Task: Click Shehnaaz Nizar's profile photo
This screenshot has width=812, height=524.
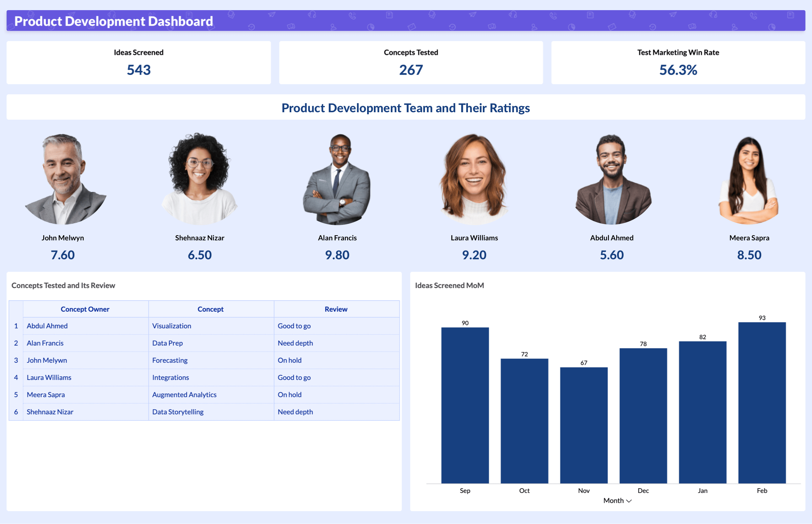Action: [x=200, y=179]
